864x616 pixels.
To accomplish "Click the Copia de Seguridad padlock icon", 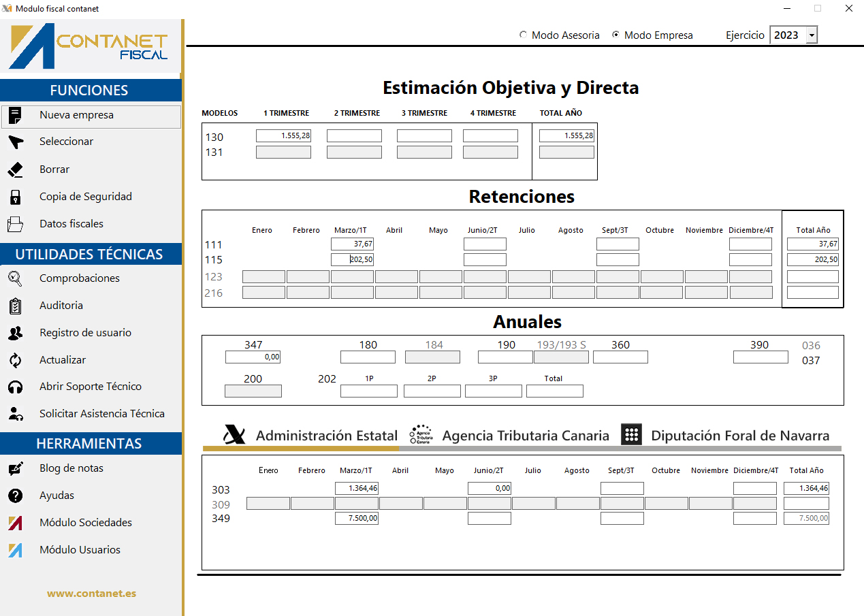I will [x=15, y=197].
